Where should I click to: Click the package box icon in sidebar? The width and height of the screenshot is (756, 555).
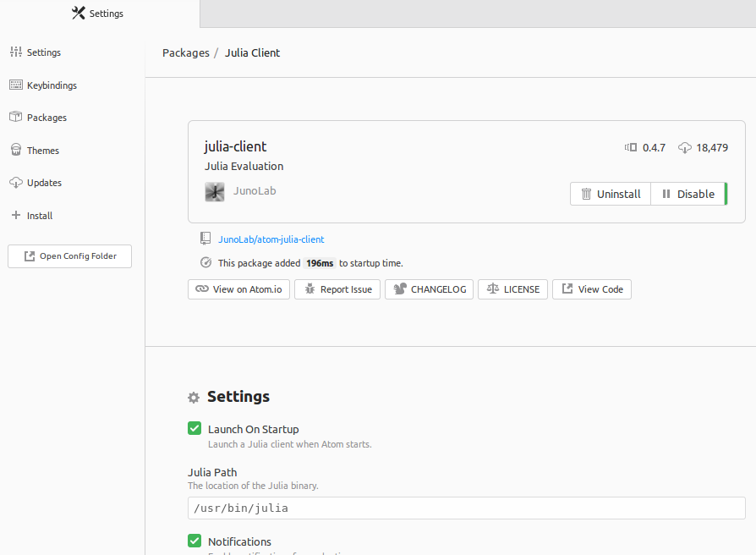coord(16,117)
